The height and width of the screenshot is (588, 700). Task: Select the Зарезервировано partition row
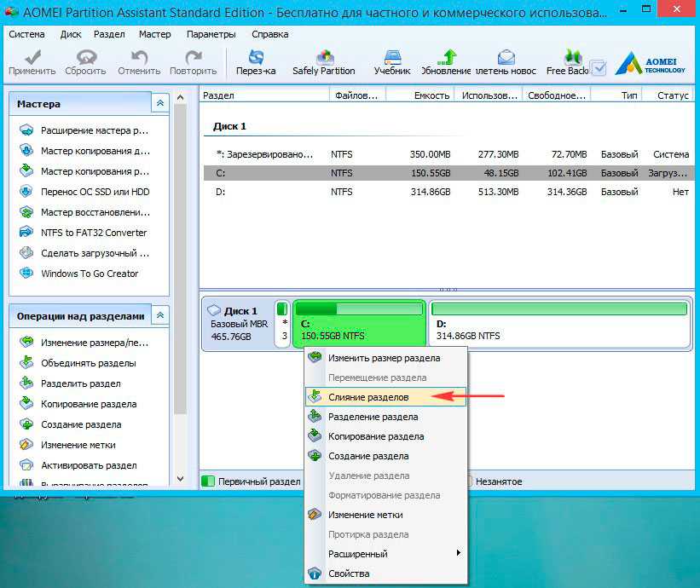448,154
